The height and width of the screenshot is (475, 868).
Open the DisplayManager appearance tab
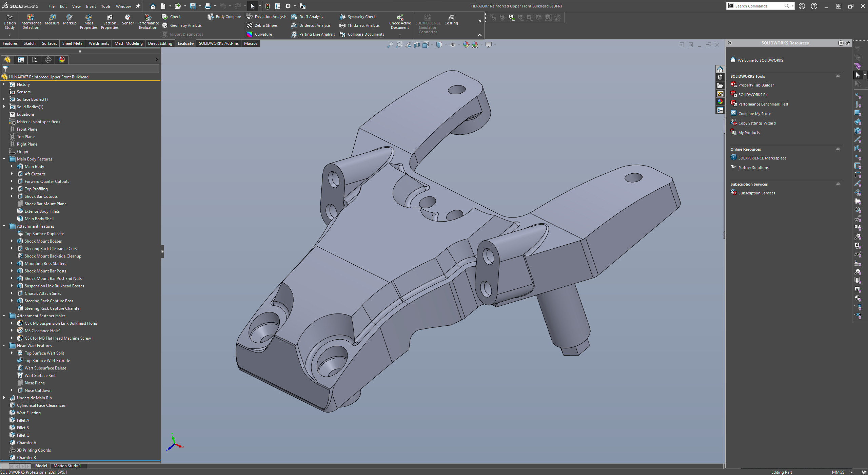(62, 60)
